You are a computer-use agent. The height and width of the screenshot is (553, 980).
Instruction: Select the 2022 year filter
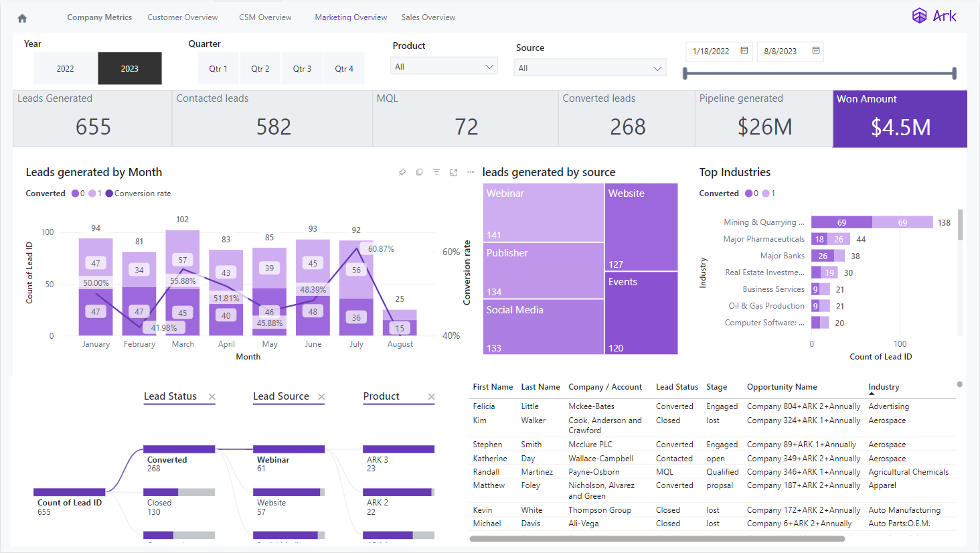64,68
